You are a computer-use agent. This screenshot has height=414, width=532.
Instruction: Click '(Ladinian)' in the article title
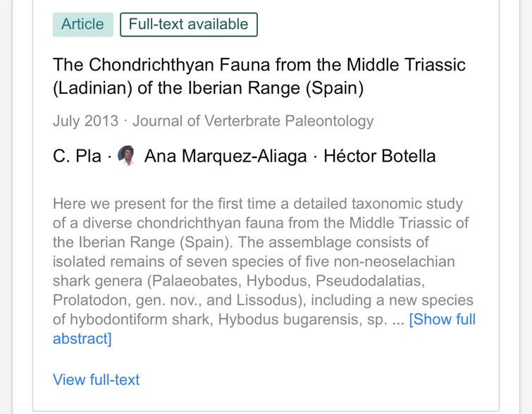coord(92,90)
